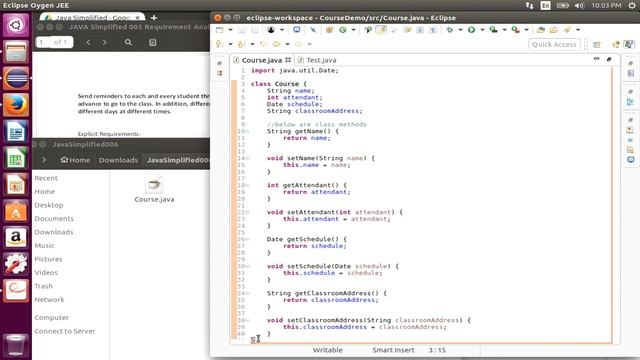This screenshot has height=360, width=640.
Task: Click 'Writable' in Eclipse status bar
Action: (x=327, y=350)
